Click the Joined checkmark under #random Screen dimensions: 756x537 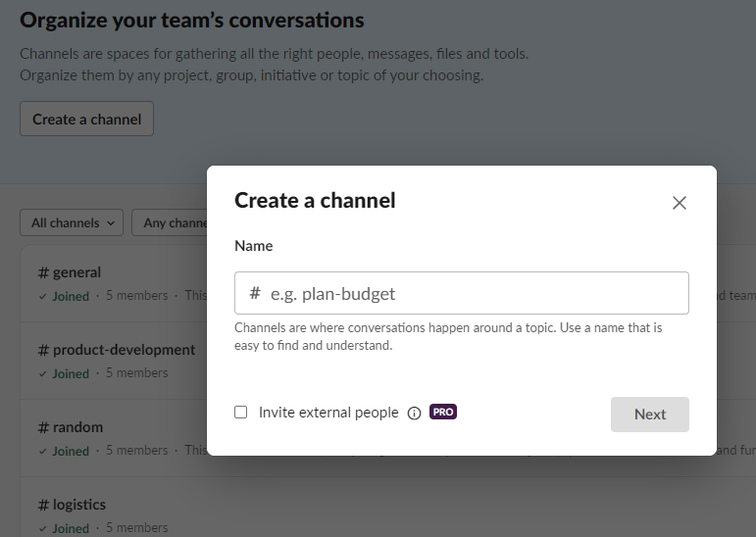[x=43, y=451]
